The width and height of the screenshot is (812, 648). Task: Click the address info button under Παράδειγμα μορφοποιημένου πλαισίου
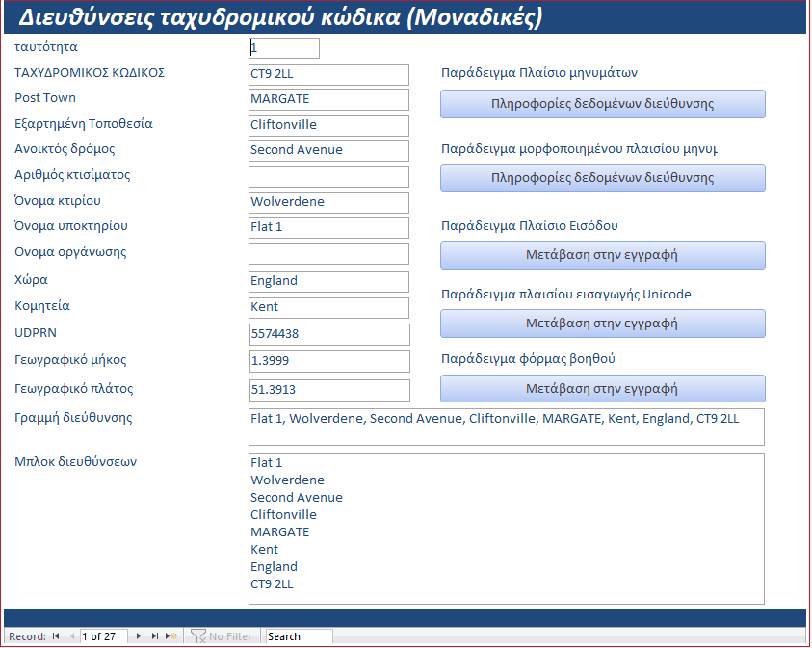[x=603, y=178]
